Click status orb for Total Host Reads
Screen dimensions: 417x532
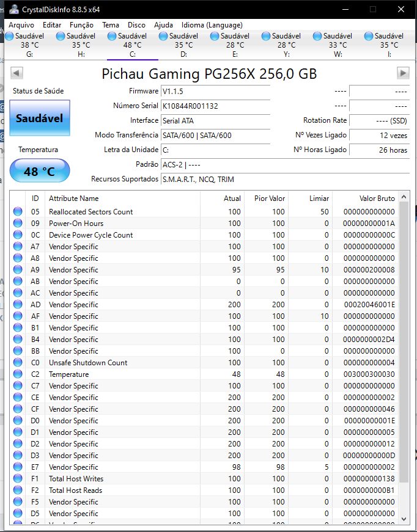pyautogui.click(x=18, y=490)
